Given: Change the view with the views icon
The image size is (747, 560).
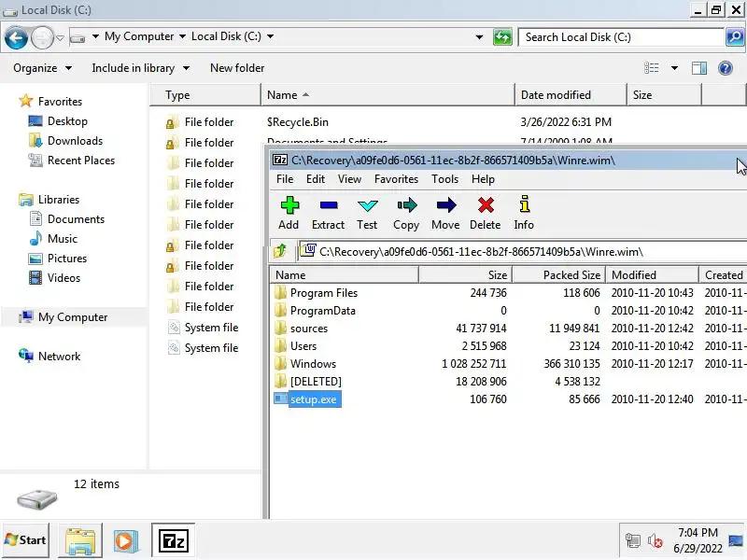Looking at the screenshot, I should [651, 68].
